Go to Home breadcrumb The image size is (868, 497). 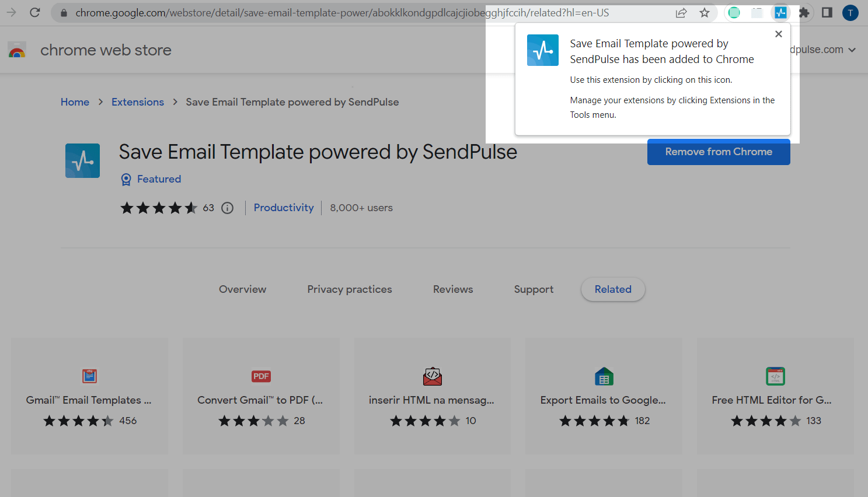tap(75, 102)
